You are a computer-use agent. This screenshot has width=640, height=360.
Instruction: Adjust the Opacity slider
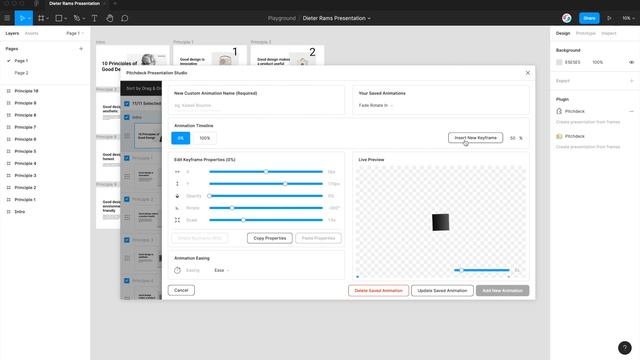point(266,196)
